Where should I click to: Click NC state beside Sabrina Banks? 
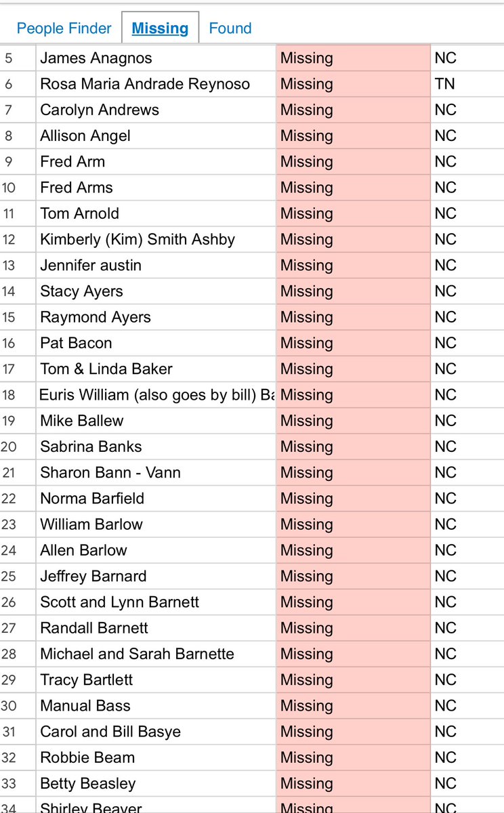point(446,446)
